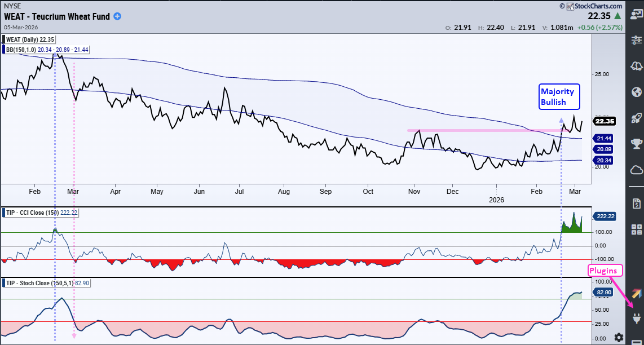The height and width of the screenshot is (345, 644).
Task: Click the pink Plugins label
Action: tap(605, 270)
